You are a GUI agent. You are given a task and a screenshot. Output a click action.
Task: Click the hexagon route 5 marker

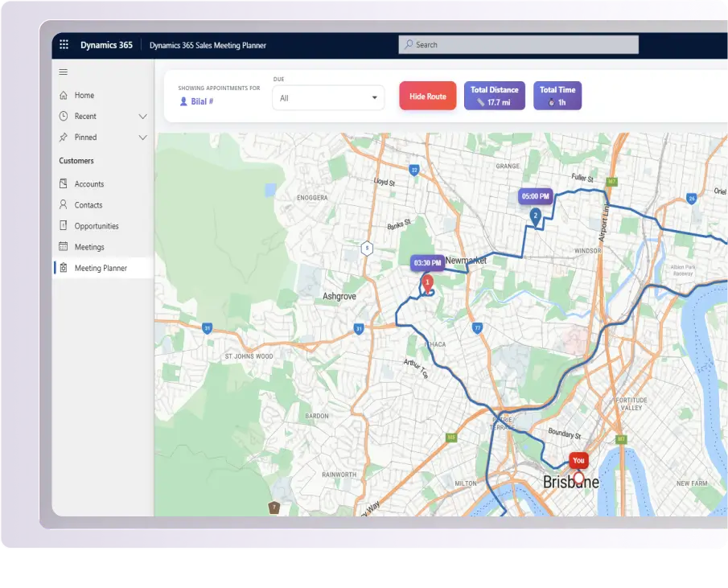coord(367,249)
